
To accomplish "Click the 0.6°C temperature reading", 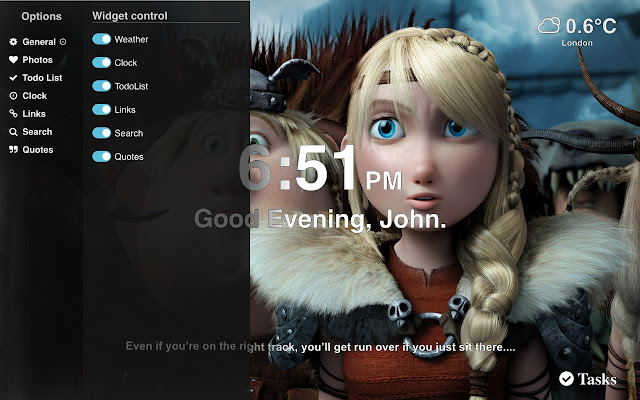I will pyautogui.click(x=591, y=26).
